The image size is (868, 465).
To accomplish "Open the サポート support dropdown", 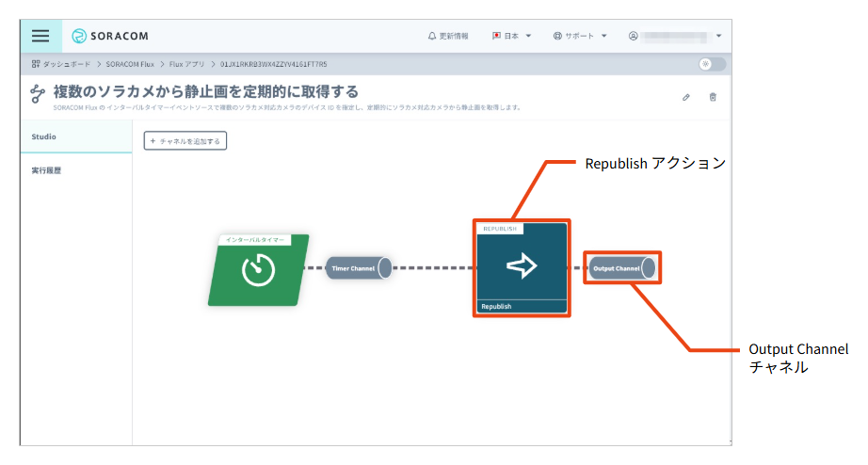I will click(580, 36).
